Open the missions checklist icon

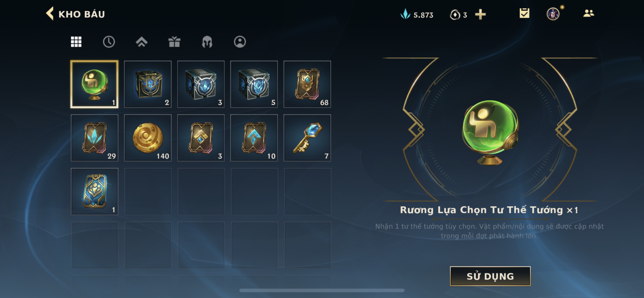(524, 13)
